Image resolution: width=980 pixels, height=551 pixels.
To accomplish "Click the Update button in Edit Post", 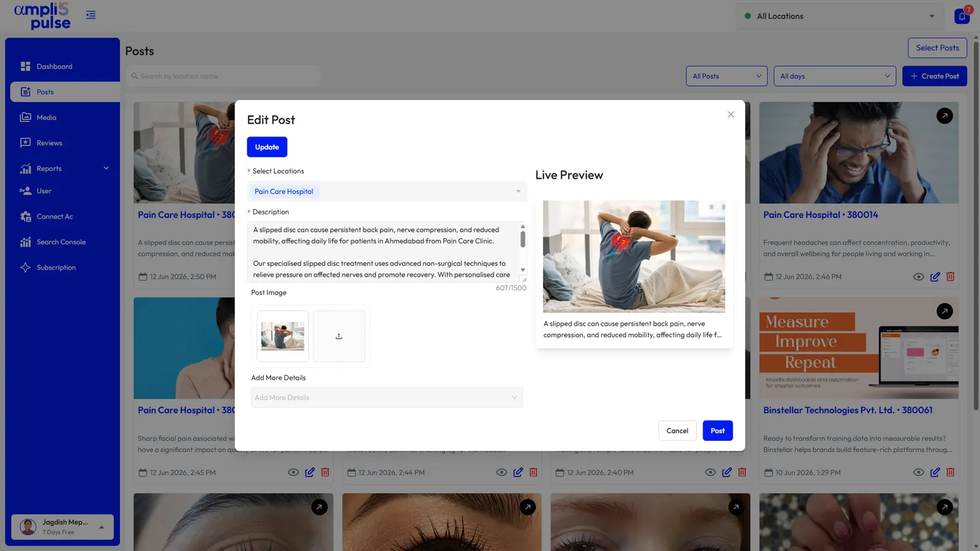I will click(x=267, y=147).
